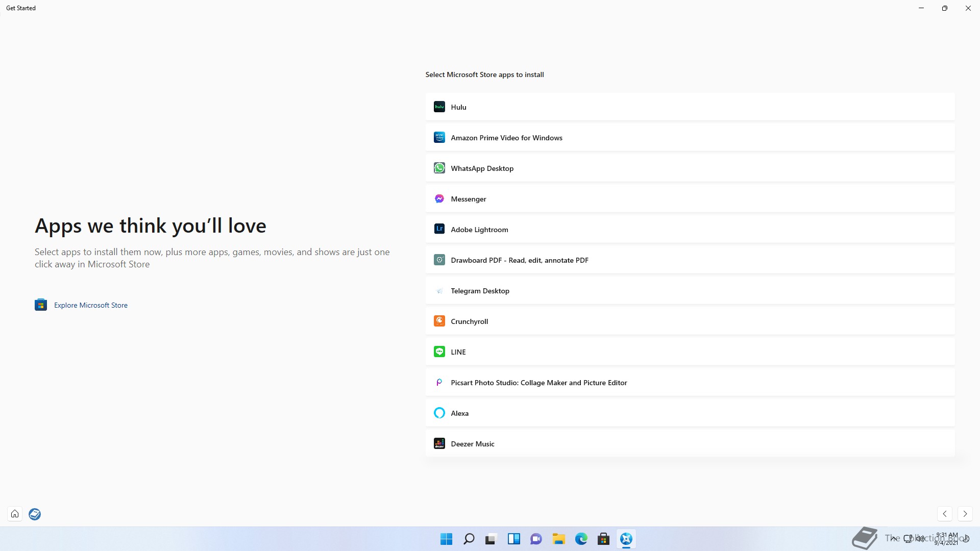Image resolution: width=980 pixels, height=551 pixels.
Task: Click the Picsart Photo Studio icon
Action: 439,382
